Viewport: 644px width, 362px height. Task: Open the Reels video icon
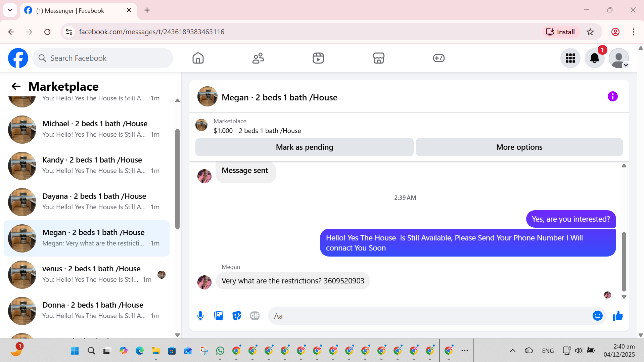[x=318, y=58]
